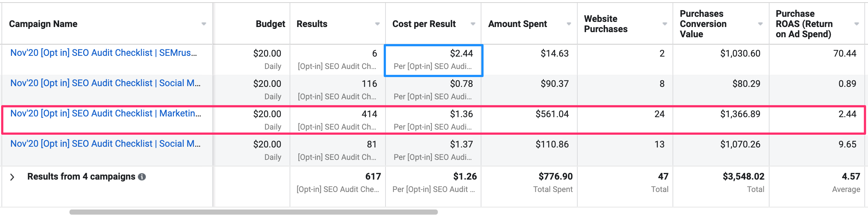Click the 0.89 purchase ROAS value
This screenshot has height=219, width=868.
click(x=847, y=84)
